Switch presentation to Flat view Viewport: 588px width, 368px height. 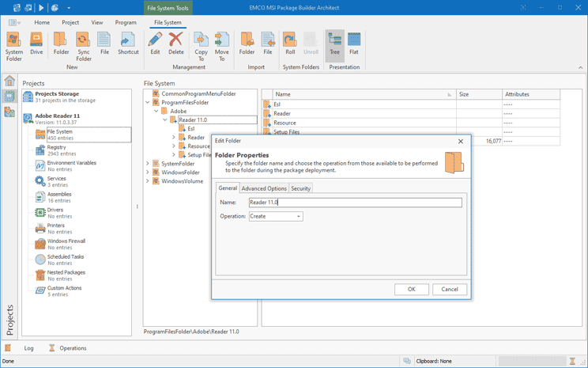tap(353, 44)
